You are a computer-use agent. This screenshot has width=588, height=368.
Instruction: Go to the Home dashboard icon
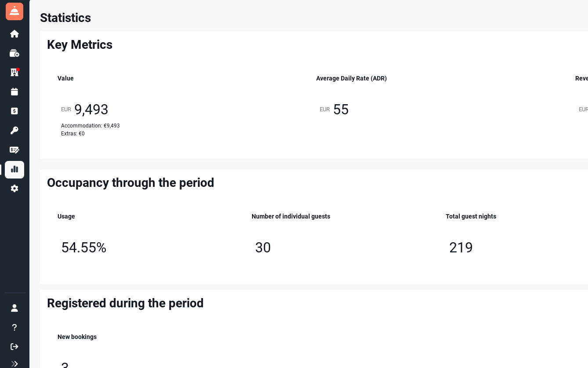(14, 34)
